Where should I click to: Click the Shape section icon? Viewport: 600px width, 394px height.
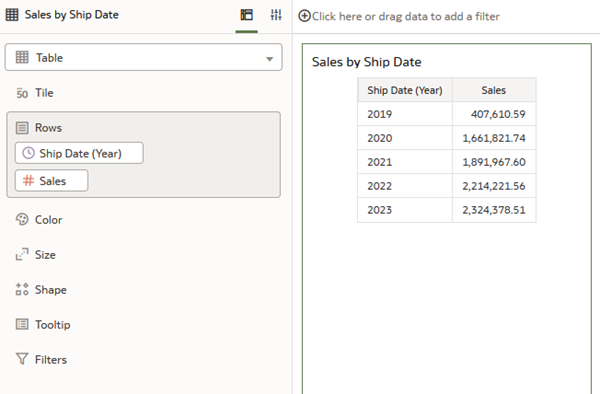[22, 290]
